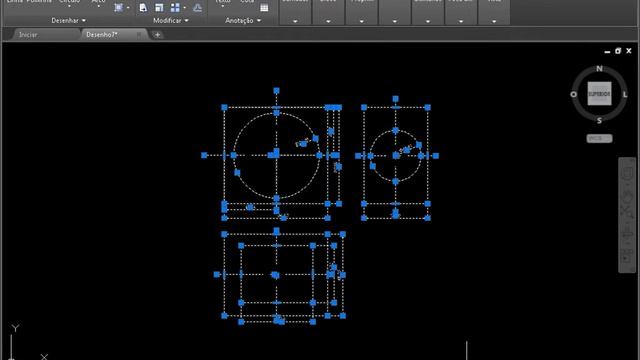Expand the Anotação panel
640x360 pixels.
tap(243, 20)
